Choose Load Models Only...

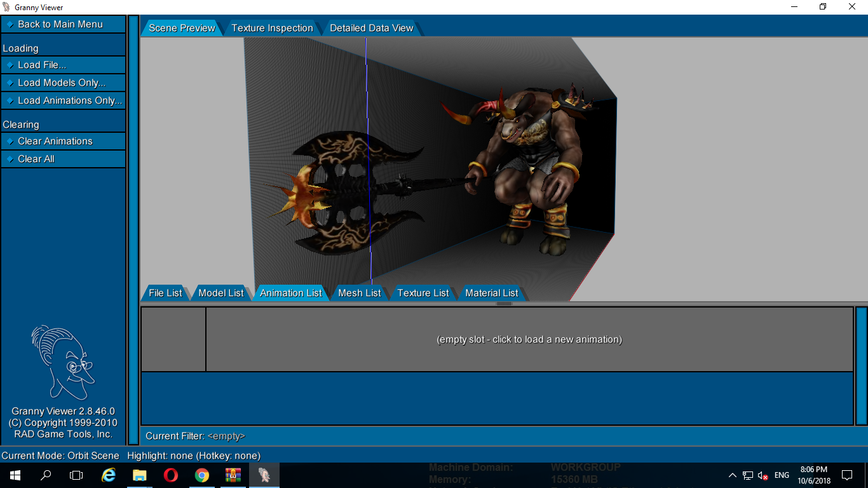click(63, 83)
